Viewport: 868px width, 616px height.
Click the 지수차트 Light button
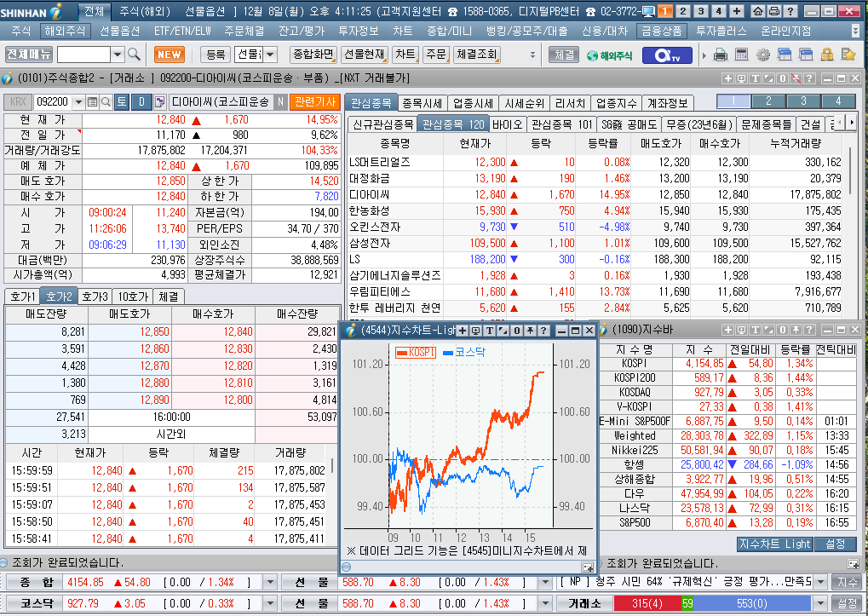pos(774,544)
